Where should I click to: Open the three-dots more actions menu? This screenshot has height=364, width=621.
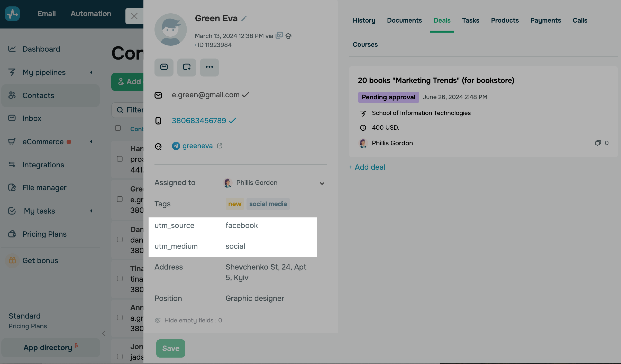(209, 67)
